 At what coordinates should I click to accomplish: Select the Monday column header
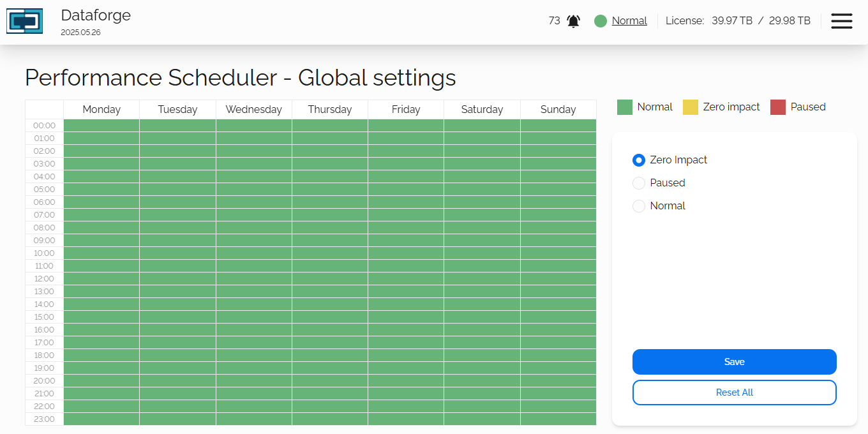click(101, 110)
